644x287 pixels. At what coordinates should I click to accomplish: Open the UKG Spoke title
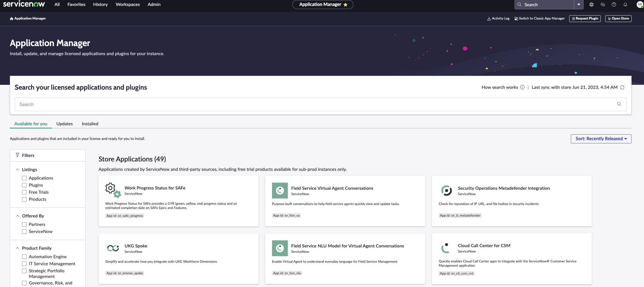[x=136, y=246]
